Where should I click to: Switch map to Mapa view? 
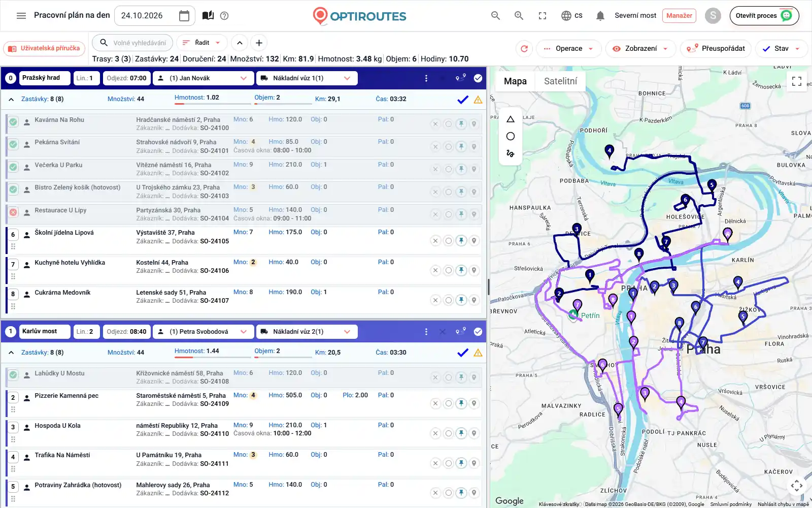click(x=515, y=81)
